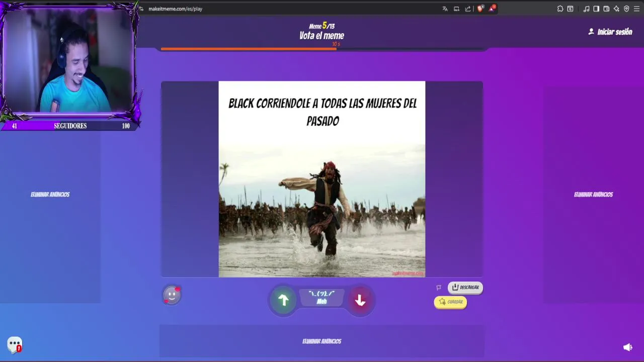Open the browser hamburger menu
644x362 pixels.
636,9
